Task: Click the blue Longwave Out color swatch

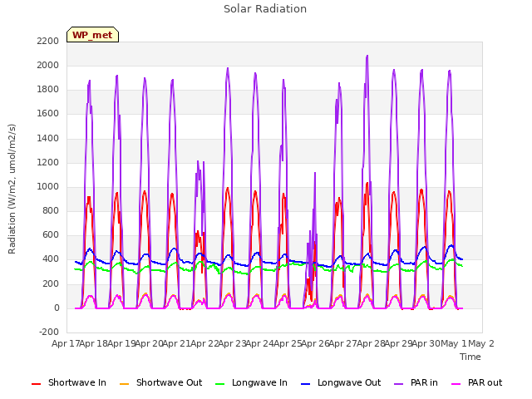Action: click(305, 384)
